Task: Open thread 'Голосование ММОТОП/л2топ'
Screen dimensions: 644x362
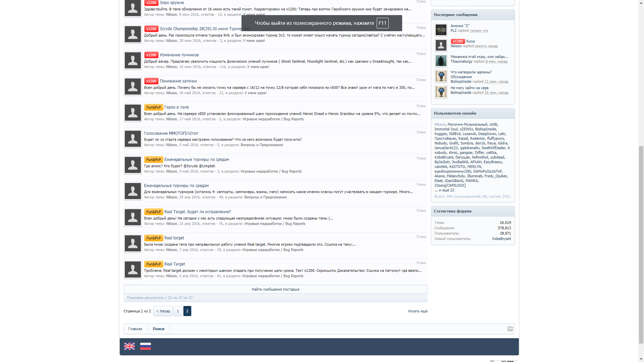Action: pyautogui.click(x=171, y=133)
